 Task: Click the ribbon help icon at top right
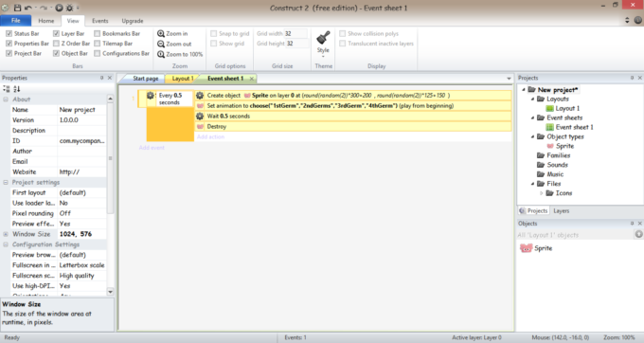click(x=637, y=20)
